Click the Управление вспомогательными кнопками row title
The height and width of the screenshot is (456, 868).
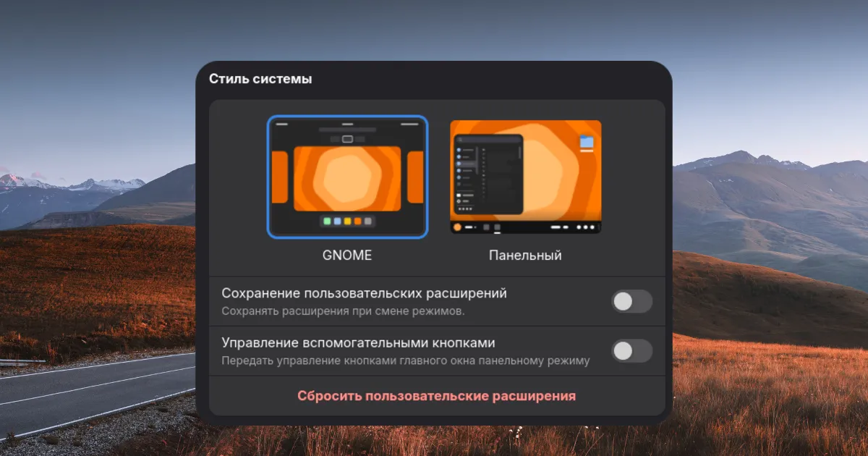[358, 343]
